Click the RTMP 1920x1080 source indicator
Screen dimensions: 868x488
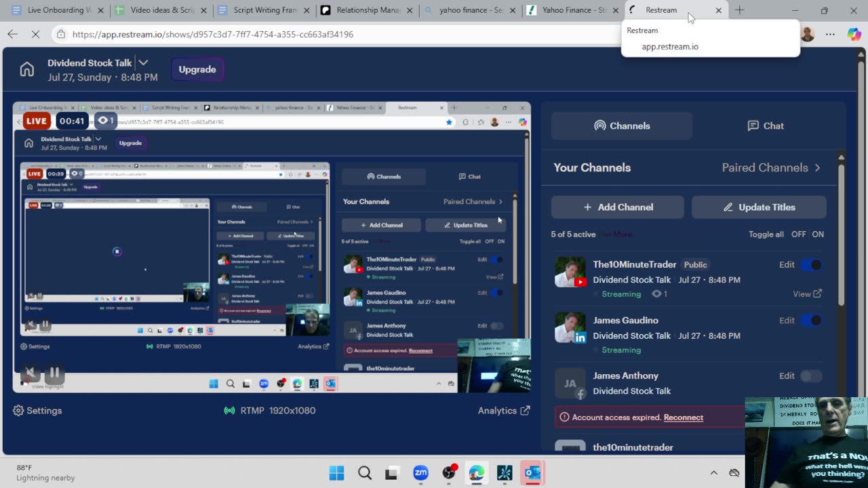(269, 411)
